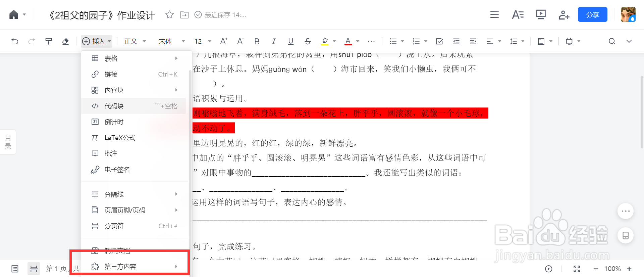Decrease paragraph indent
This screenshot has width=644, height=277.
tap(456, 41)
